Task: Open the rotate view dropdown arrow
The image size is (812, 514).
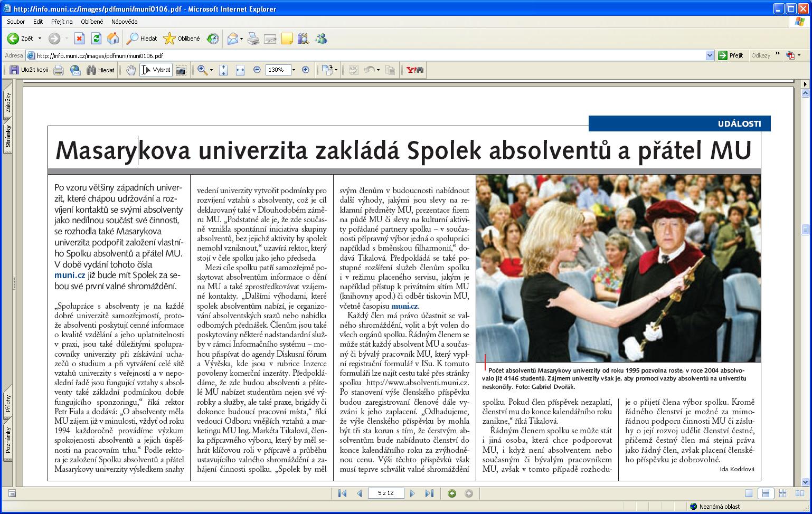Action: (x=336, y=70)
